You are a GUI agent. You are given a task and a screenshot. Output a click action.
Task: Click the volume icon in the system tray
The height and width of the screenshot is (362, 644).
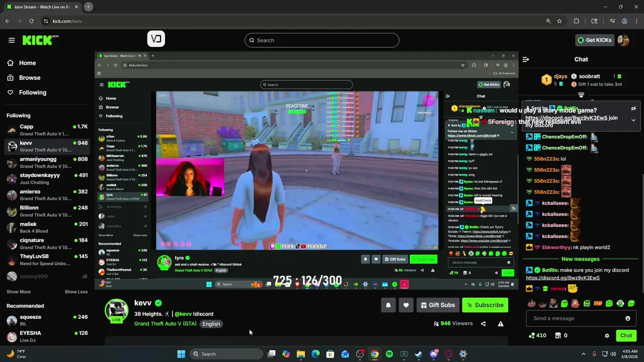pos(613,354)
